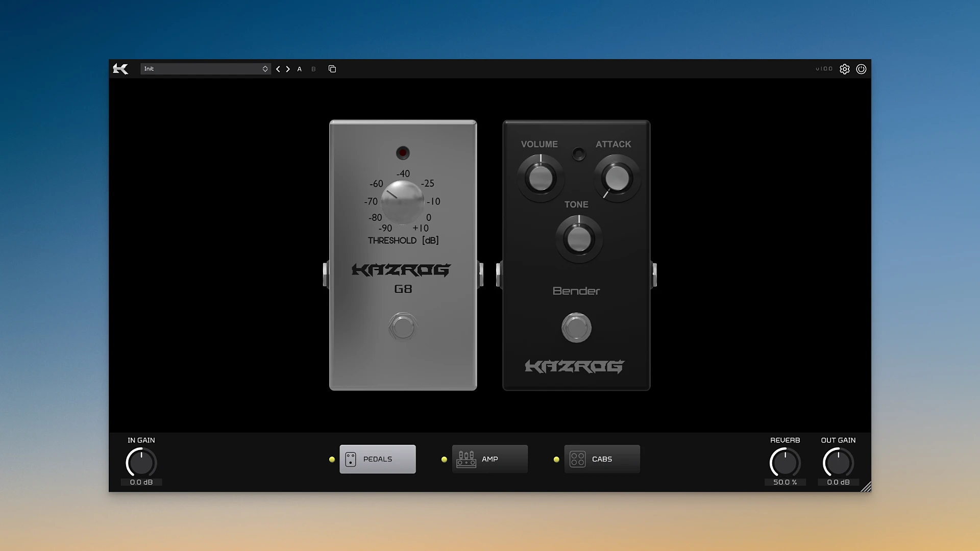Screen dimensions: 980x551
Task: Toggle the yellow Pedals enable LED
Action: click(x=332, y=460)
